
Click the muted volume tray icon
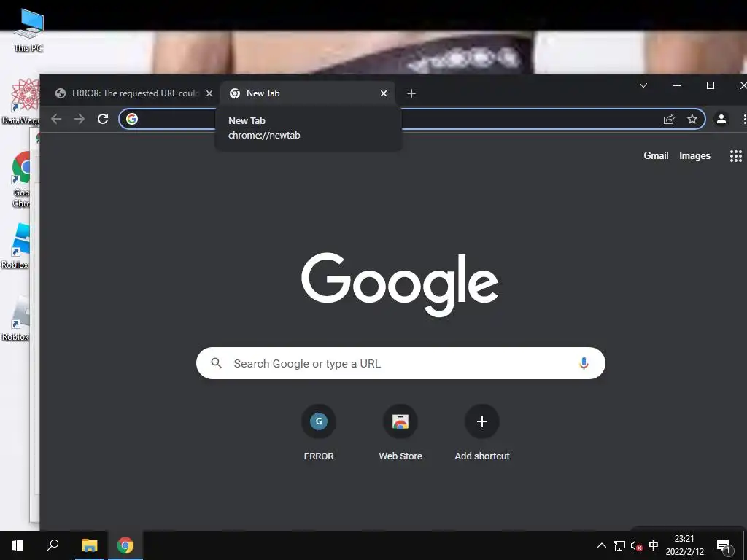pyautogui.click(x=636, y=545)
